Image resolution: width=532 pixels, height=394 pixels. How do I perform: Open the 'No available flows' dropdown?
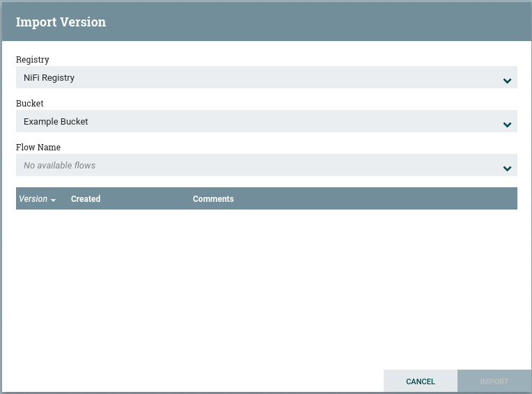pos(266,166)
